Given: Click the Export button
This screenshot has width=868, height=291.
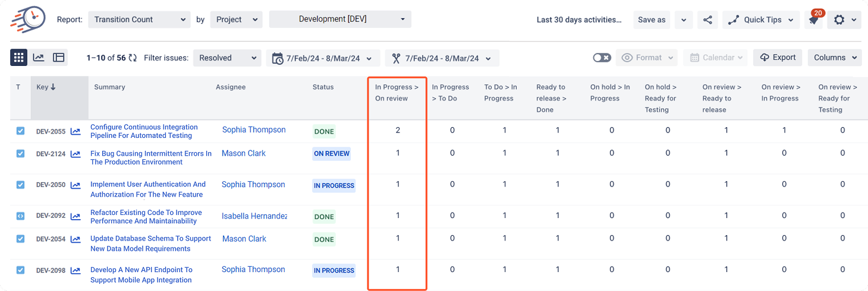Looking at the screenshot, I should coord(778,58).
